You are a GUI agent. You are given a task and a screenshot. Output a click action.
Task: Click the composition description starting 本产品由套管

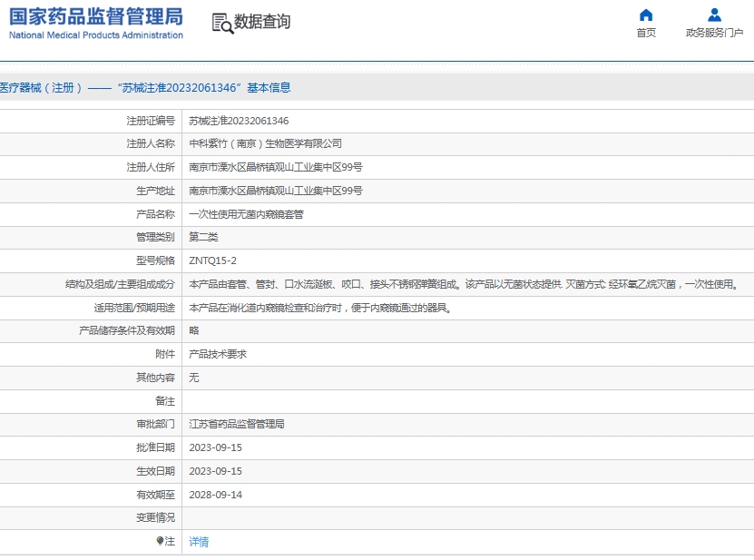464,284
